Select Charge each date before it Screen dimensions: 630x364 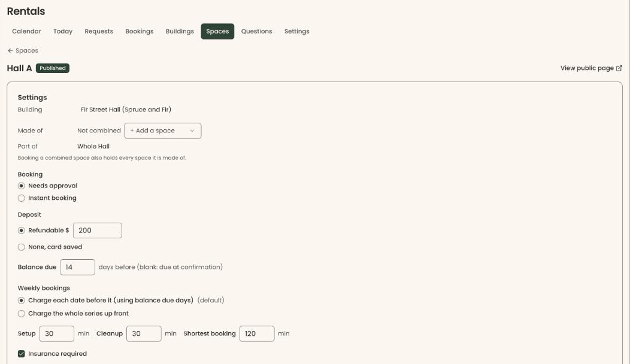click(x=22, y=301)
